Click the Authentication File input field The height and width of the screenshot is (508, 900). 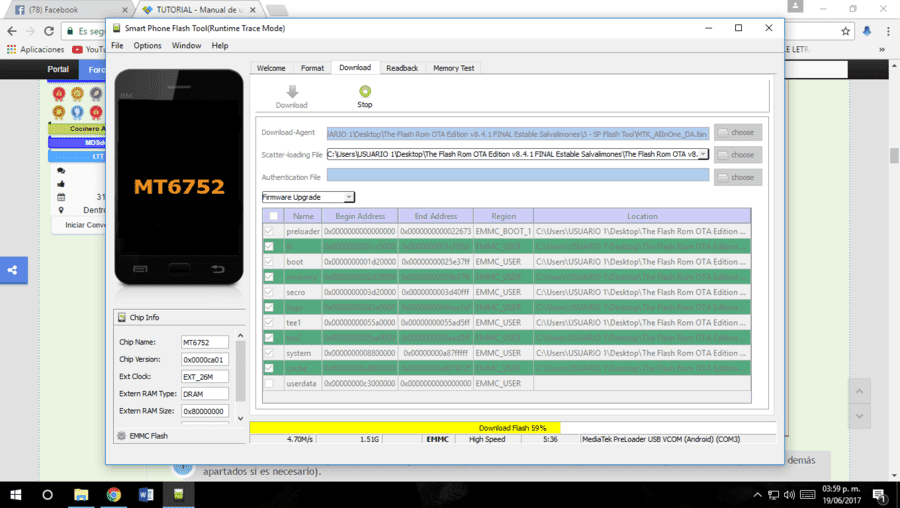click(518, 176)
